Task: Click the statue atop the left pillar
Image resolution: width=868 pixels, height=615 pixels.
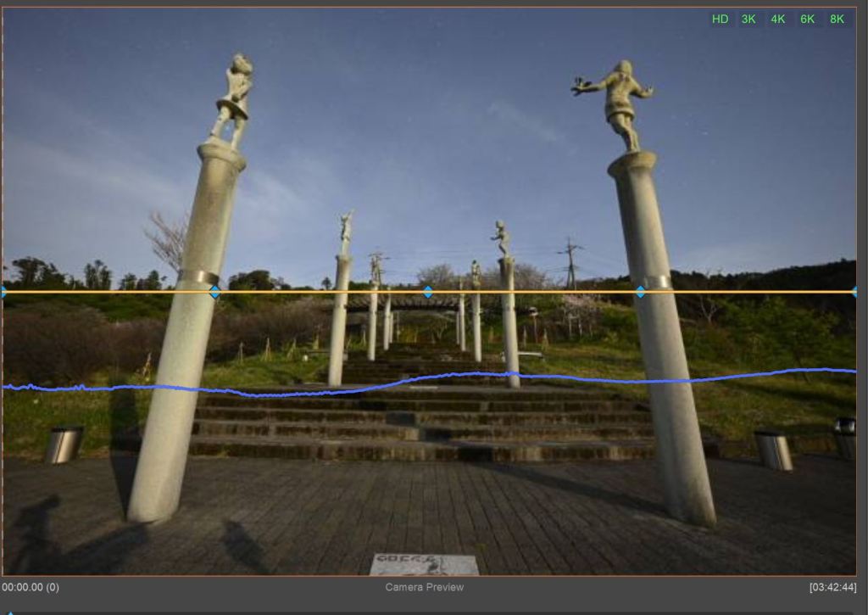Action: [x=235, y=98]
